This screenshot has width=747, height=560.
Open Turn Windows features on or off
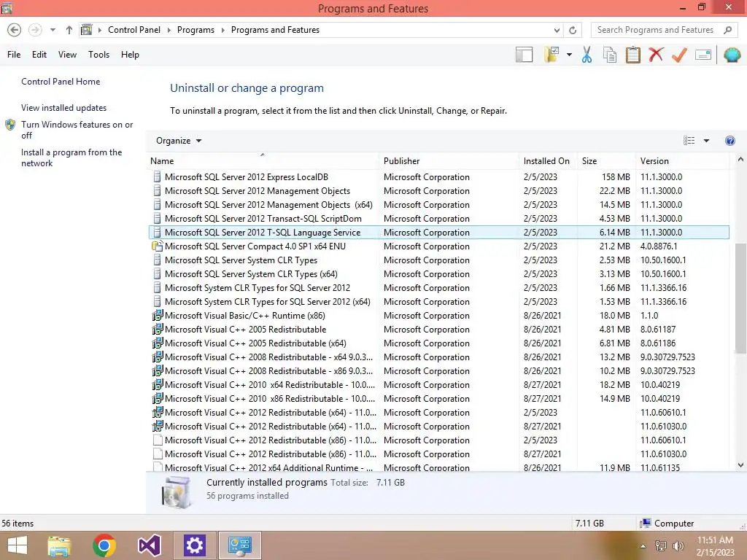pos(77,130)
